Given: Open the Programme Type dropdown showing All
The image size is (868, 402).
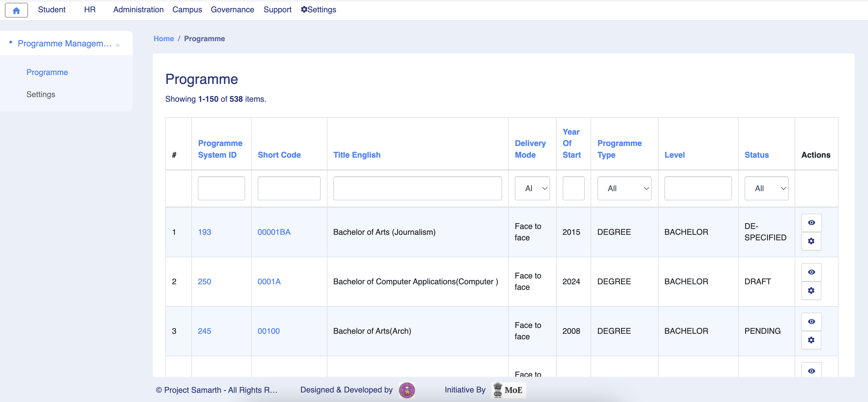Looking at the screenshot, I should pos(624,188).
